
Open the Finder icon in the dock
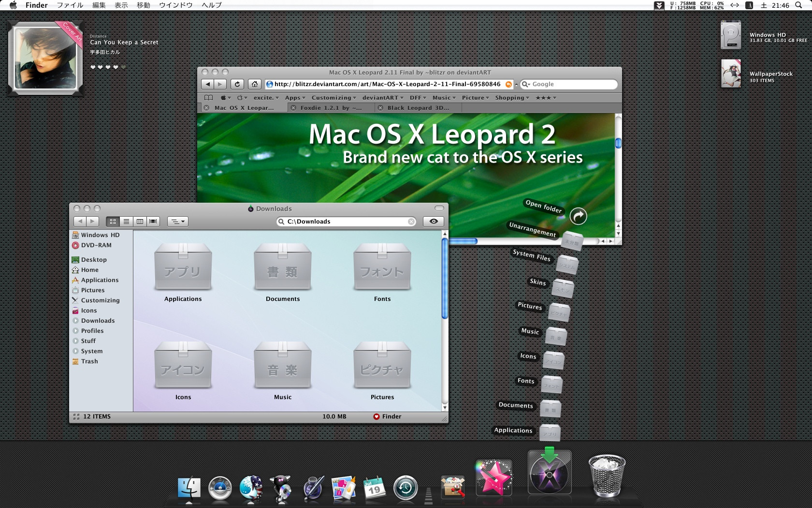tap(189, 489)
